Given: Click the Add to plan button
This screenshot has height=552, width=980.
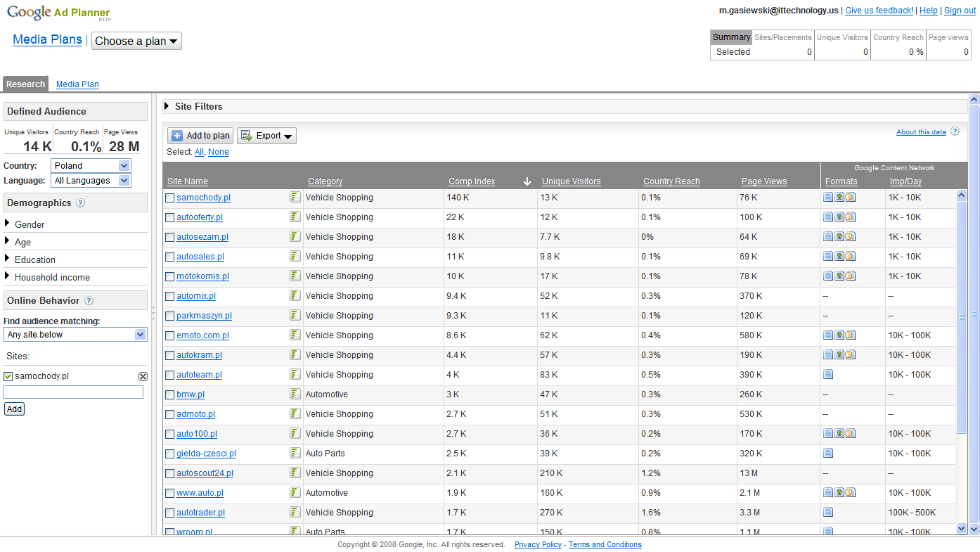Looking at the screenshot, I should [x=200, y=136].
